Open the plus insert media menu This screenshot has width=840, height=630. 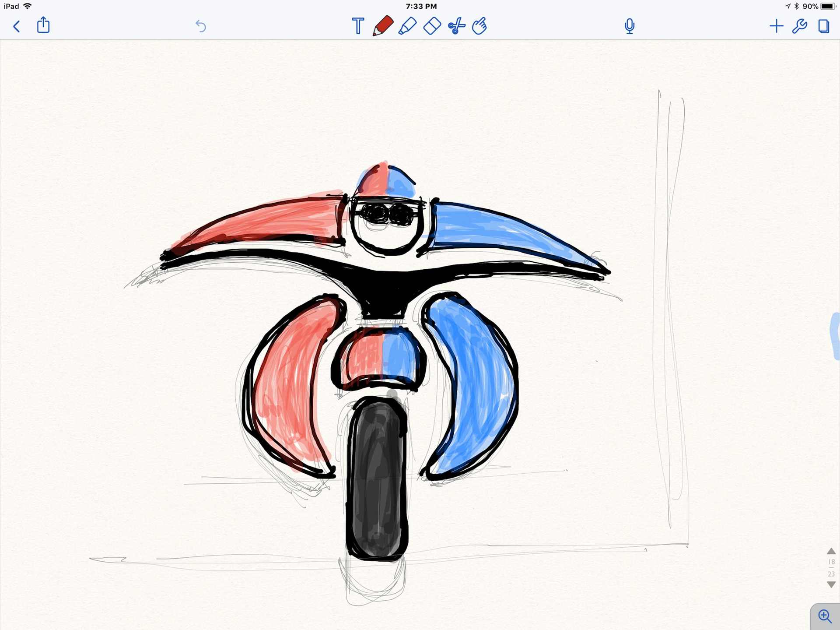pos(776,26)
